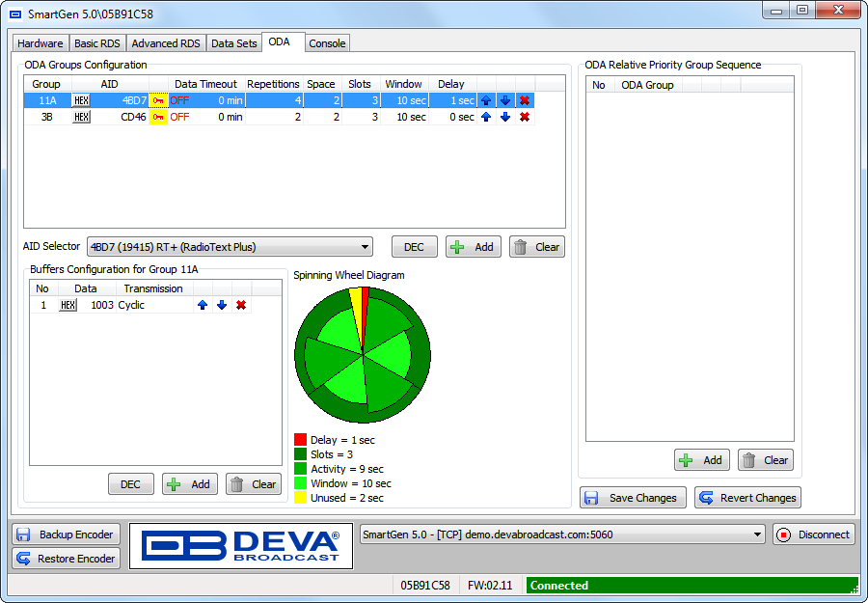Move group 3B down with blue arrow

point(504,117)
